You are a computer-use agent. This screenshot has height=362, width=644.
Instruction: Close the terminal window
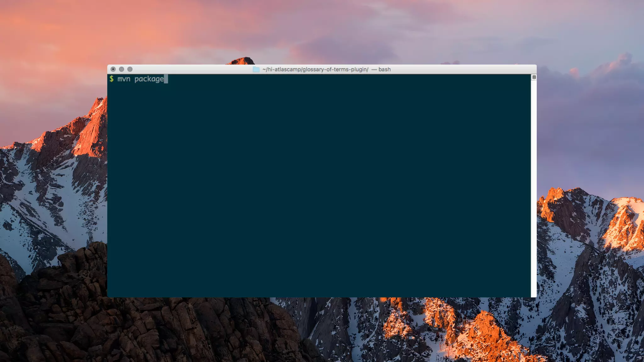[113, 69]
